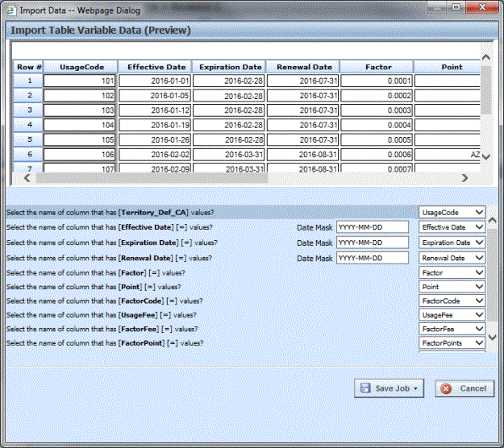The height and width of the screenshot is (448, 504).
Task: Click the Internet Explorer icon in title bar
Action: pos(10,10)
